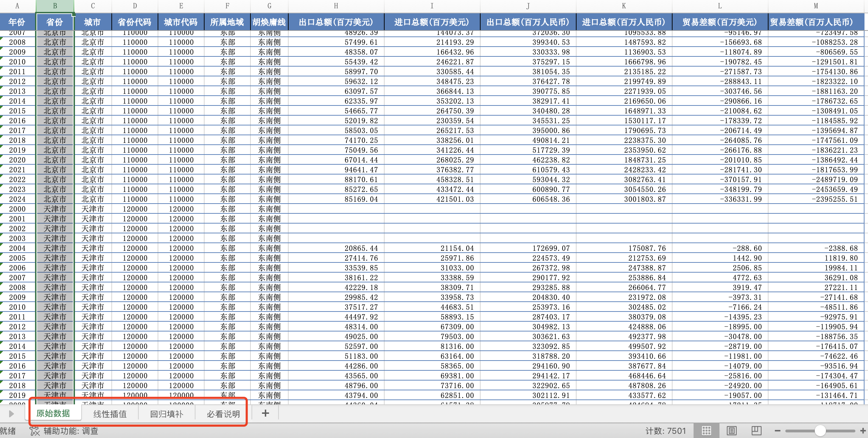The width and height of the screenshot is (868, 438).
Task: Click the 计数: 7501 status indicator
Action: [x=665, y=431]
